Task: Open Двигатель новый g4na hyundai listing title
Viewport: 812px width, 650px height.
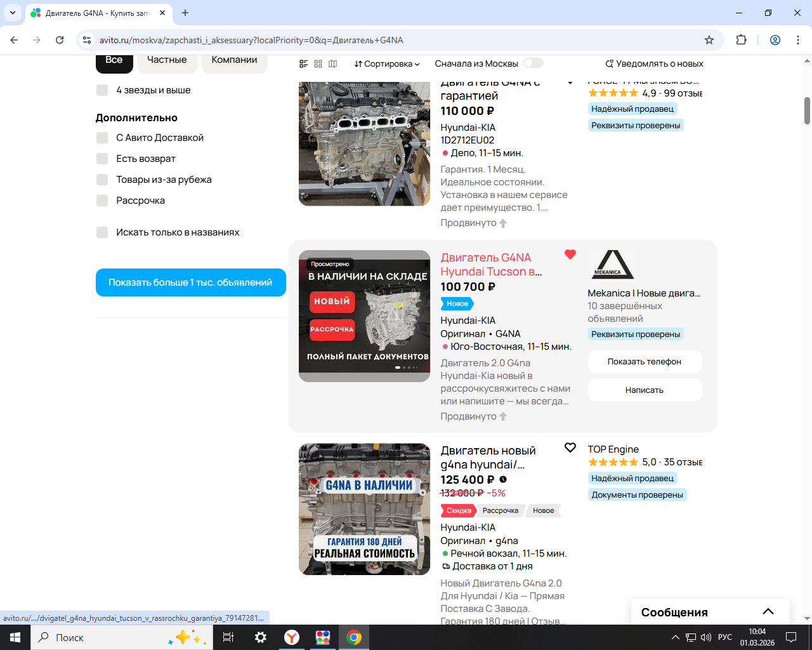Action: point(488,458)
